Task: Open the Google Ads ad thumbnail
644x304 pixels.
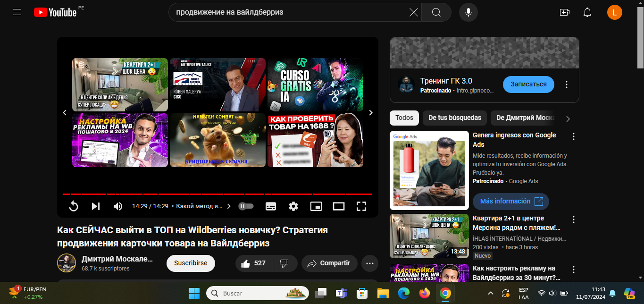Action: [x=429, y=170]
